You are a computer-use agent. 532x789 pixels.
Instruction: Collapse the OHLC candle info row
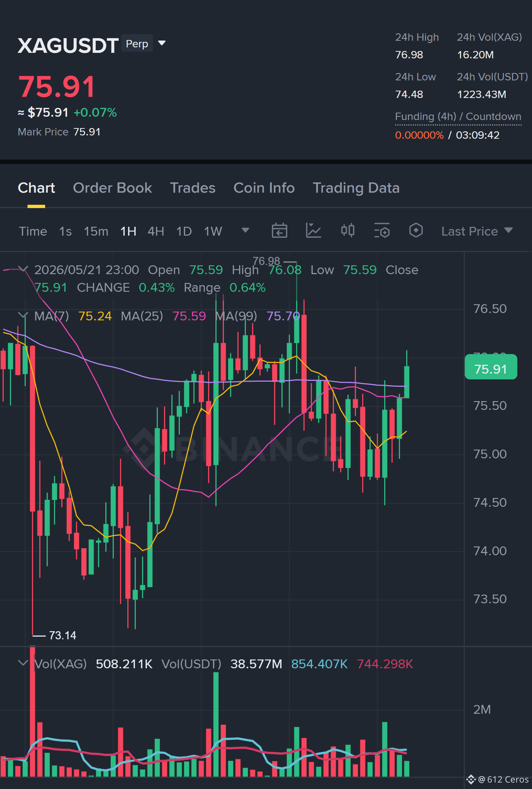(23, 269)
